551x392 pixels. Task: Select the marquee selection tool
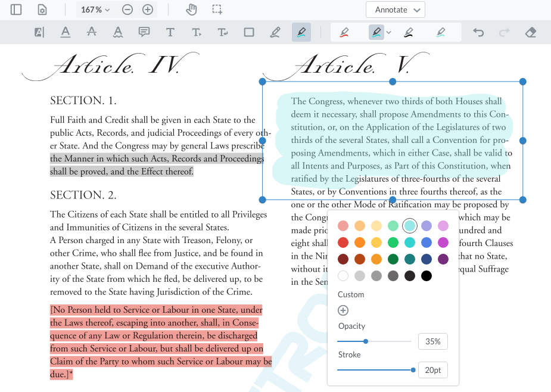click(x=217, y=10)
